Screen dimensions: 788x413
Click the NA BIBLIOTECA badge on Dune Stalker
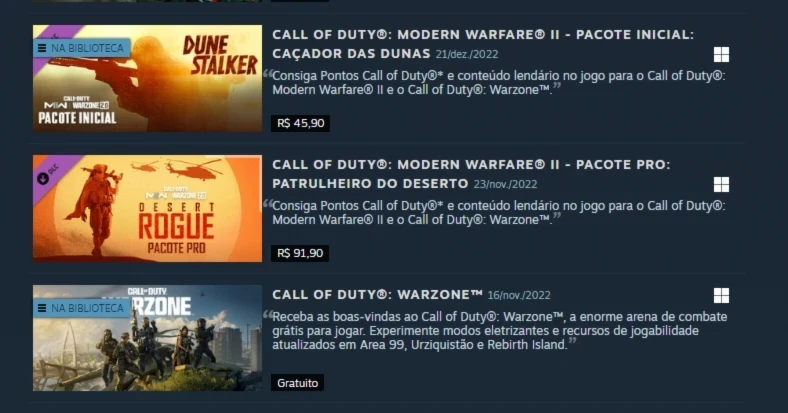[82, 48]
